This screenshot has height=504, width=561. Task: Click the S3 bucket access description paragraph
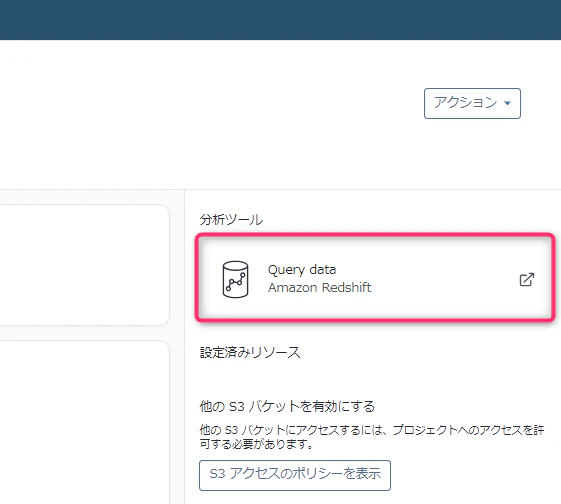[x=372, y=437]
